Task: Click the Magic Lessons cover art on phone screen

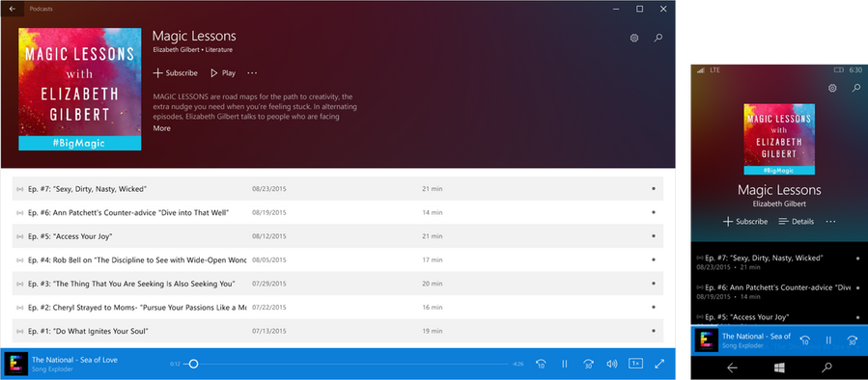Action: click(x=779, y=140)
